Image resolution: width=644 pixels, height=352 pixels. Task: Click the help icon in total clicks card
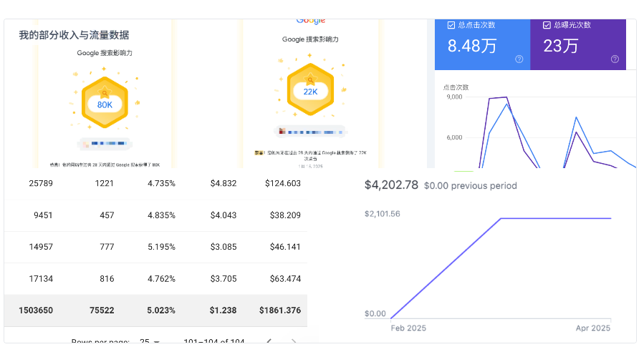click(x=519, y=59)
